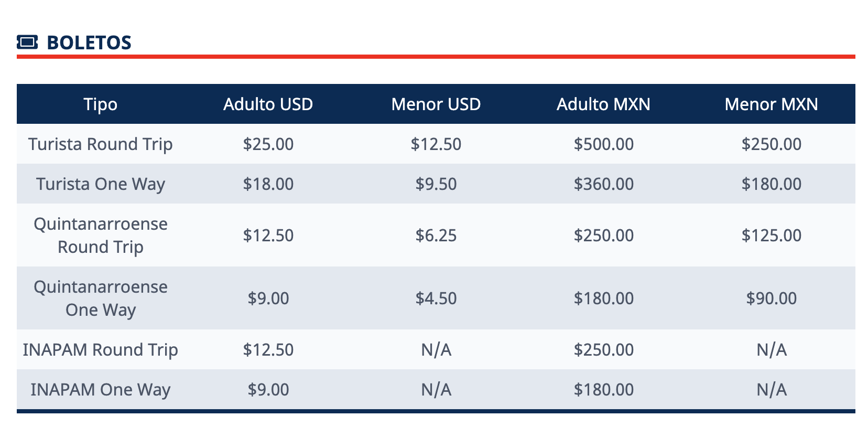Click the $125.00 Menor MXN price

pyautogui.click(x=772, y=236)
